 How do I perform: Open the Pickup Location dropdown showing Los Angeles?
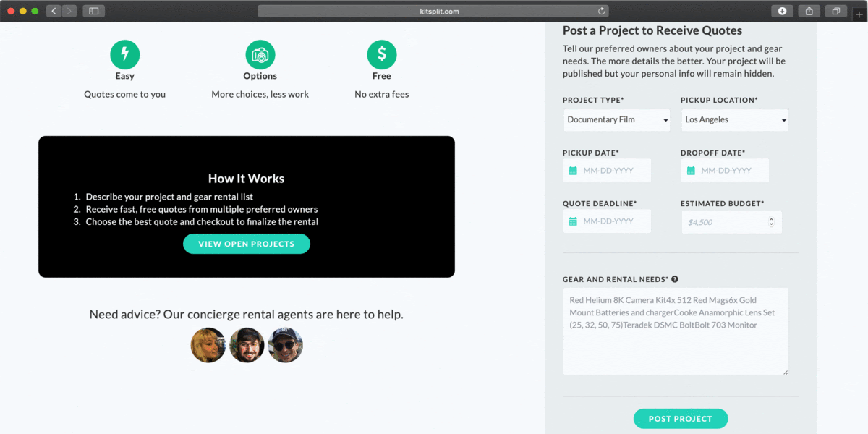(734, 119)
